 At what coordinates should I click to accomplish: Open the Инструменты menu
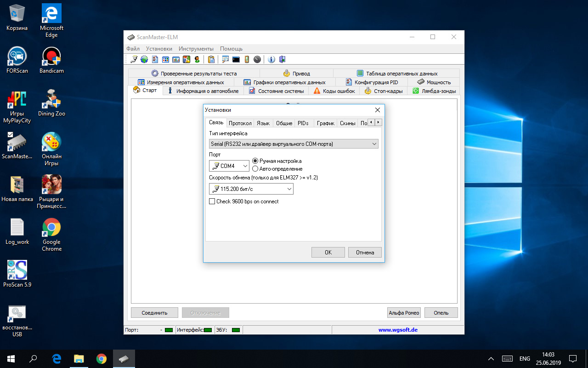(x=196, y=49)
